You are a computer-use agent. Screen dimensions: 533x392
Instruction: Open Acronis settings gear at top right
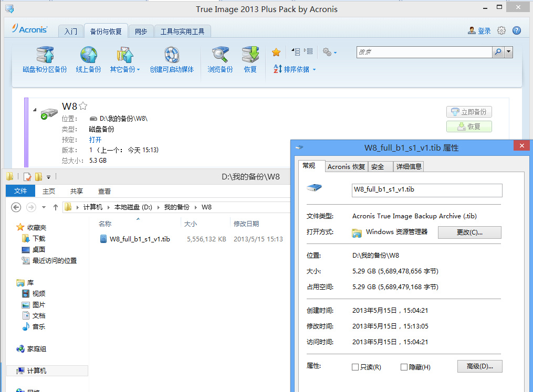click(501, 30)
